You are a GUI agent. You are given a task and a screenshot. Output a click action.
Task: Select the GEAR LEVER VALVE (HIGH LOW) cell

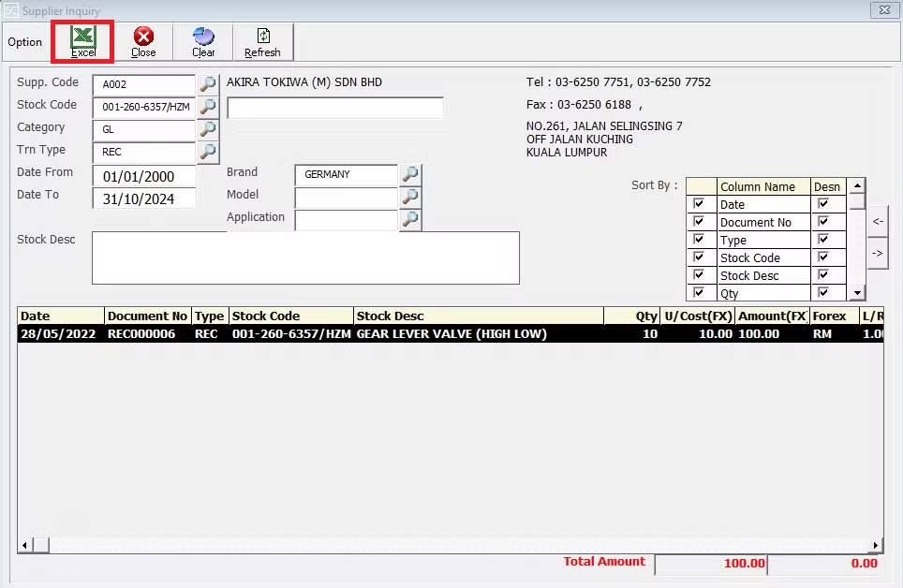point(479,333)
